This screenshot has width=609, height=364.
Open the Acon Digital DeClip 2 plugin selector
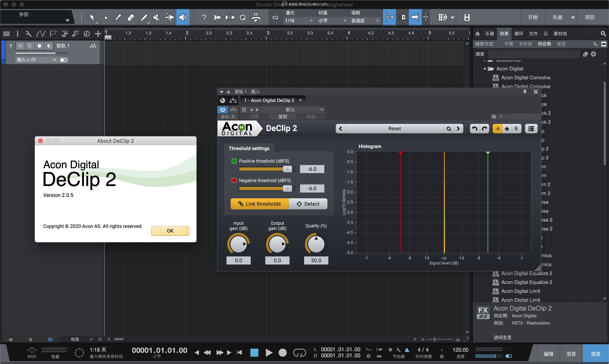[273, 100]
